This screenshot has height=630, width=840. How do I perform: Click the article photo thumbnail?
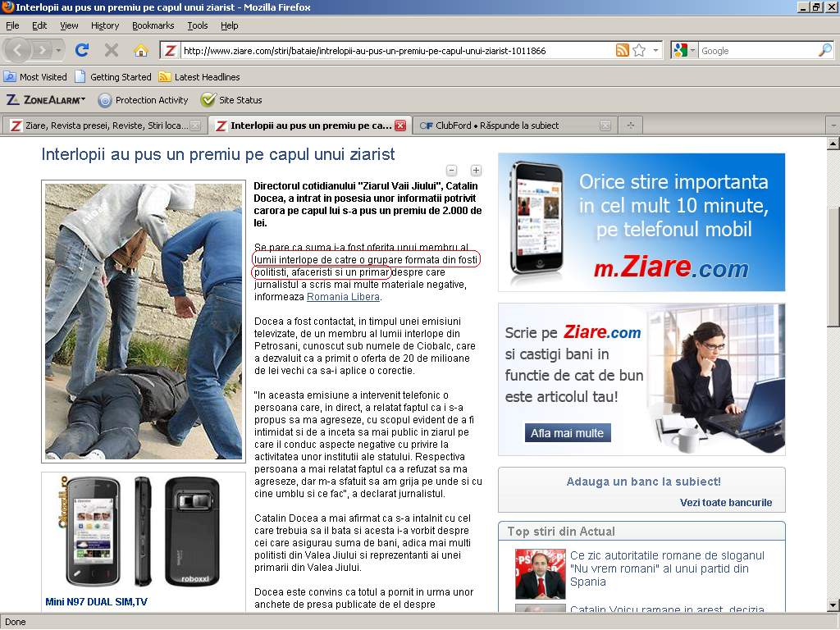coord(144,321)
